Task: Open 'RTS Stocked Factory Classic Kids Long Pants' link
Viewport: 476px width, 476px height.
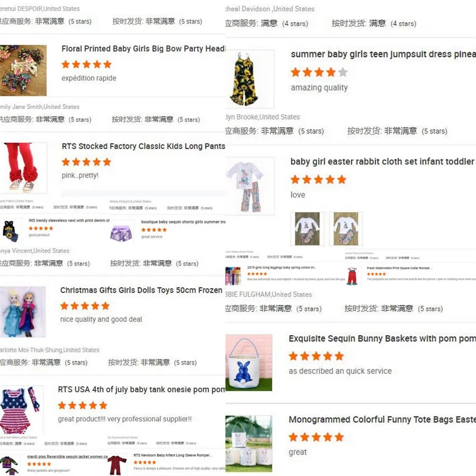Action: point(143,146)
